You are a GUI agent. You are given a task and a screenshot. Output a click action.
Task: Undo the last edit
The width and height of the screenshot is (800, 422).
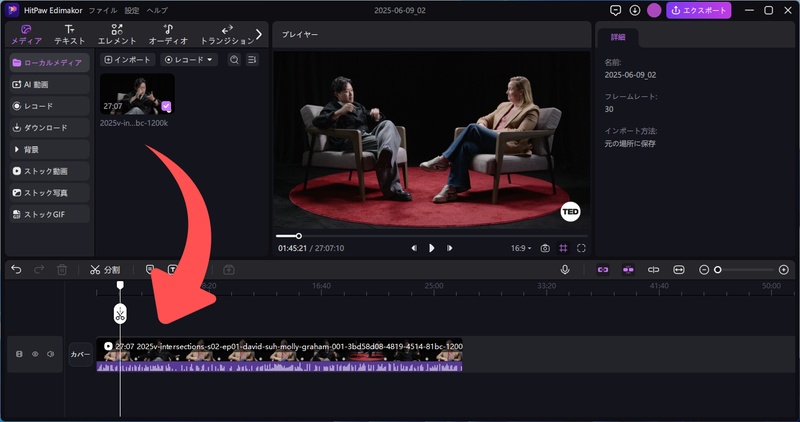click(x=16, y=269)
